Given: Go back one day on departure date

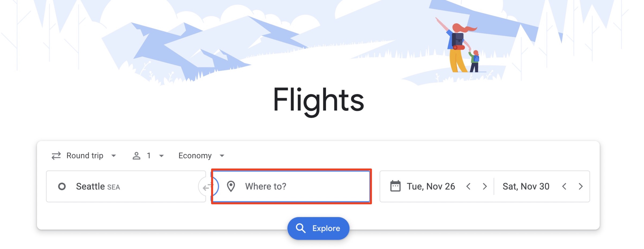Looking at the screenshot, I should 469,186.
